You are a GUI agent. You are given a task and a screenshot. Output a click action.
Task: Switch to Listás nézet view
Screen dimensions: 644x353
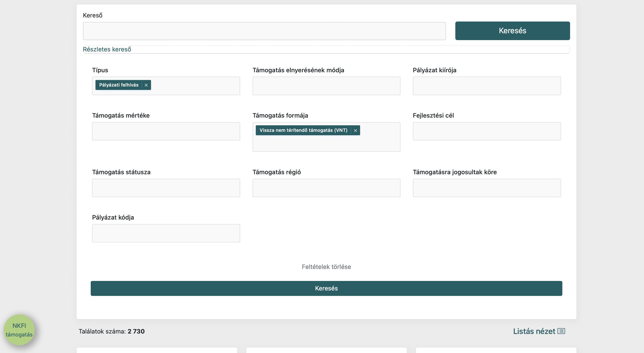tap(534, 331)
